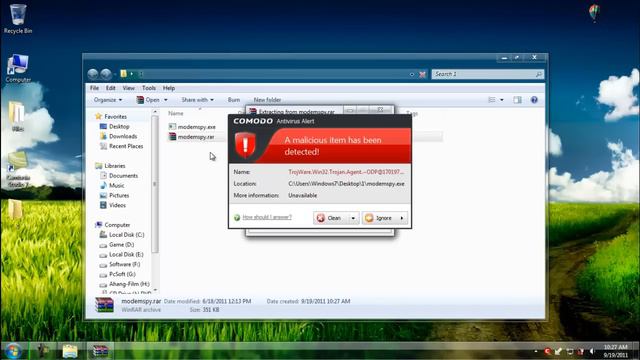This screenshot has height=360, width=640.
Task: Click the Explorer Forward navigation arrow
Action: click(x=106, y=74)
